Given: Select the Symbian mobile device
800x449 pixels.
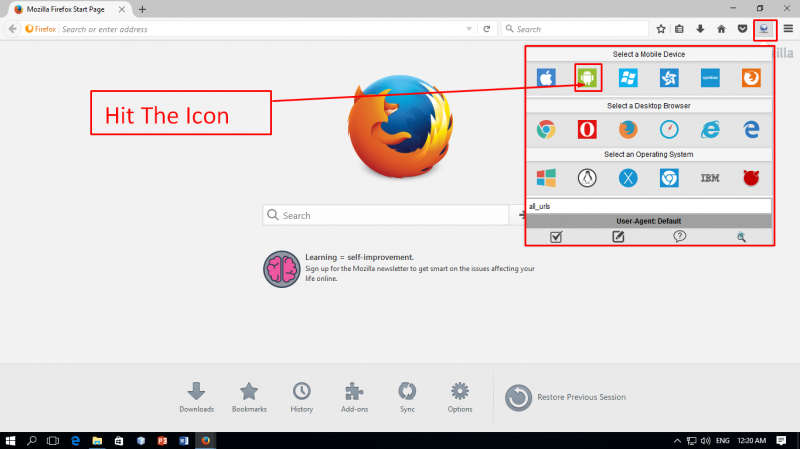Looking at the screenshot, I should pyautogui.click(x=710, y=78).
